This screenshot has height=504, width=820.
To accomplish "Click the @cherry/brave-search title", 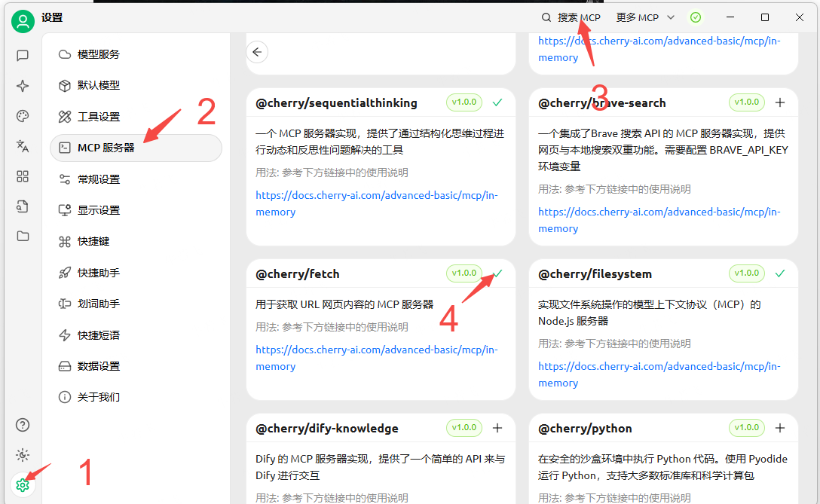I will 602,103.
